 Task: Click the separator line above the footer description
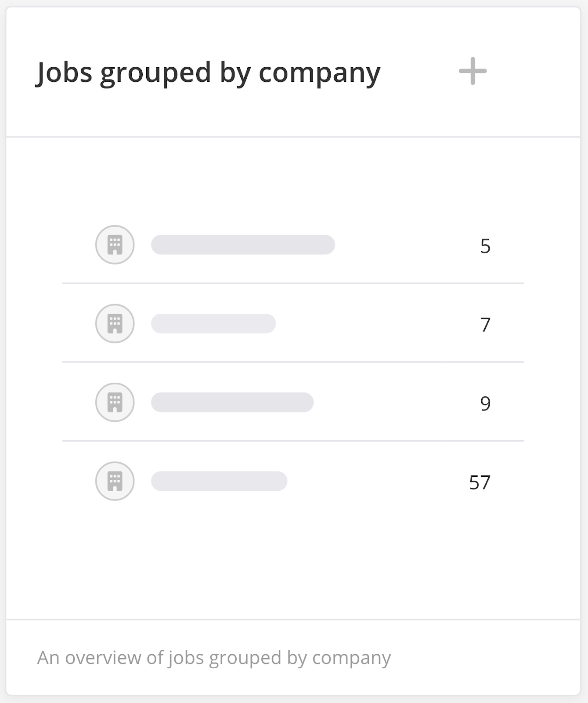293,620
